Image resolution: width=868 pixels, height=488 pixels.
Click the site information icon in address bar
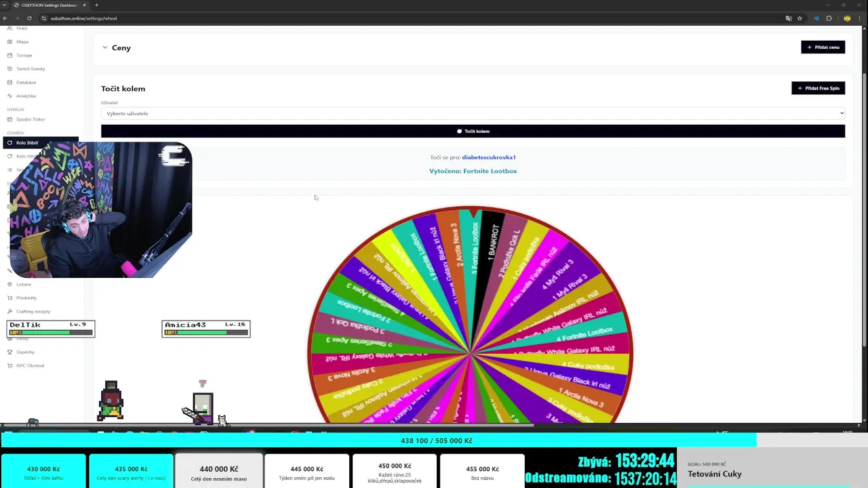[44, 18]
